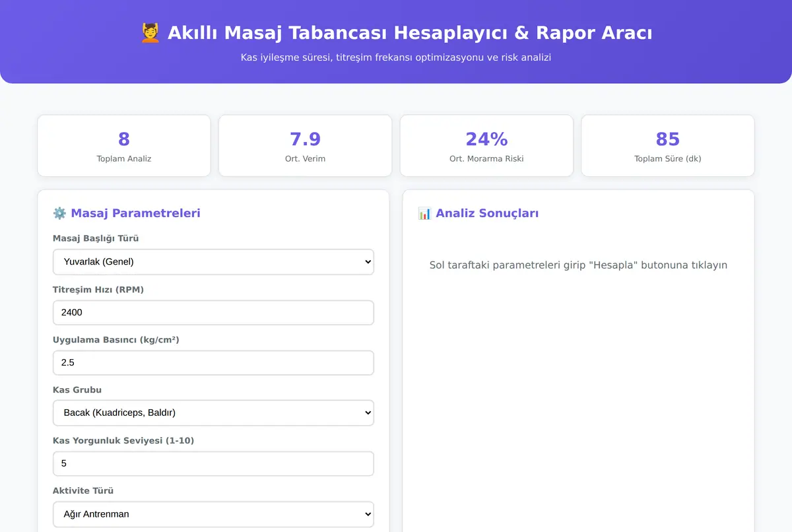Click the Masaj Parametreleri heading

[127, 213]
